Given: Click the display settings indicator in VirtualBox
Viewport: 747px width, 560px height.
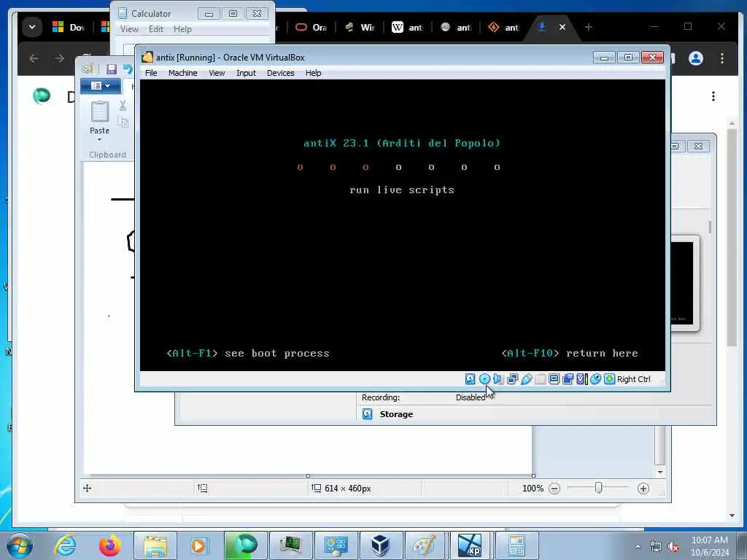Looking at the screenshot, I should point(554,379).
